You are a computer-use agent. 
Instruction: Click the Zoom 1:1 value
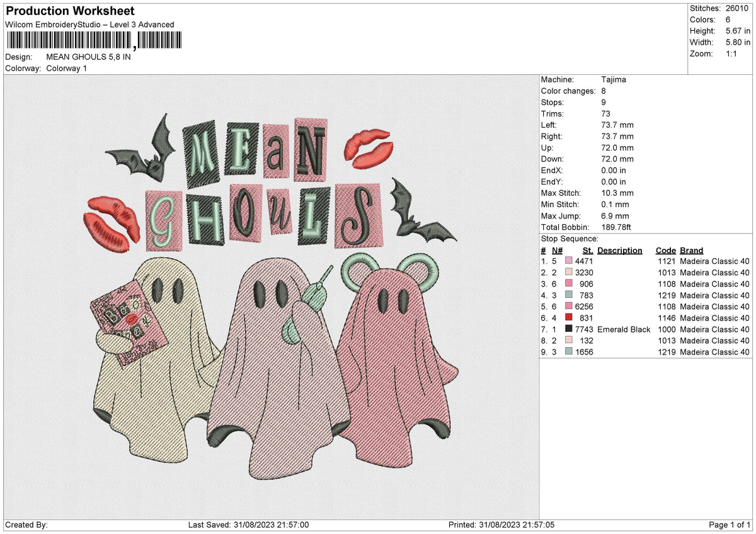pyautogui.click(x=732, y=54)
